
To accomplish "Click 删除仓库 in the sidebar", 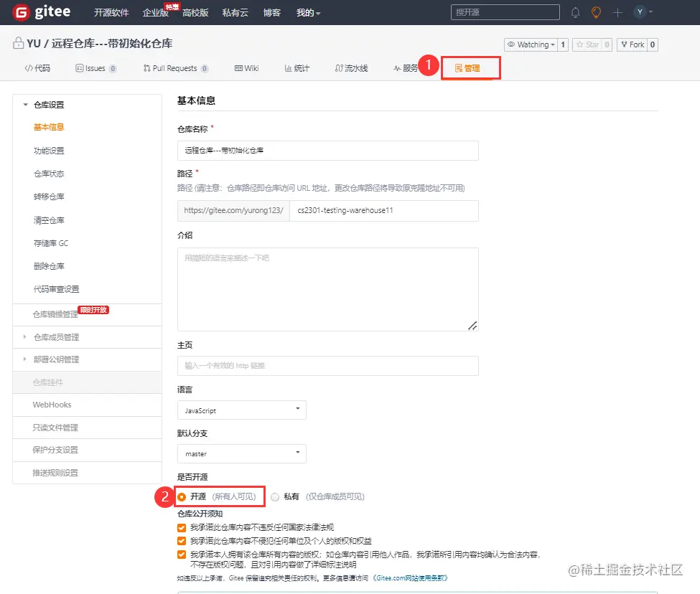I will [x=49, y=266].
